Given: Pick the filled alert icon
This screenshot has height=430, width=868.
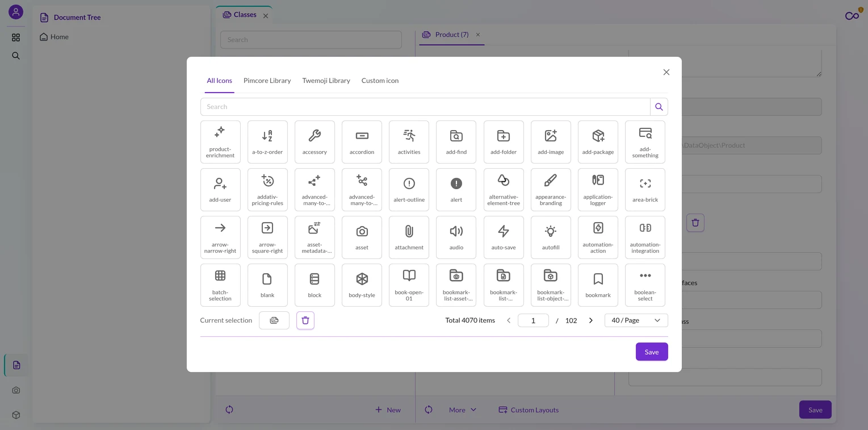Looking at the screenshot, I should 456,189.
